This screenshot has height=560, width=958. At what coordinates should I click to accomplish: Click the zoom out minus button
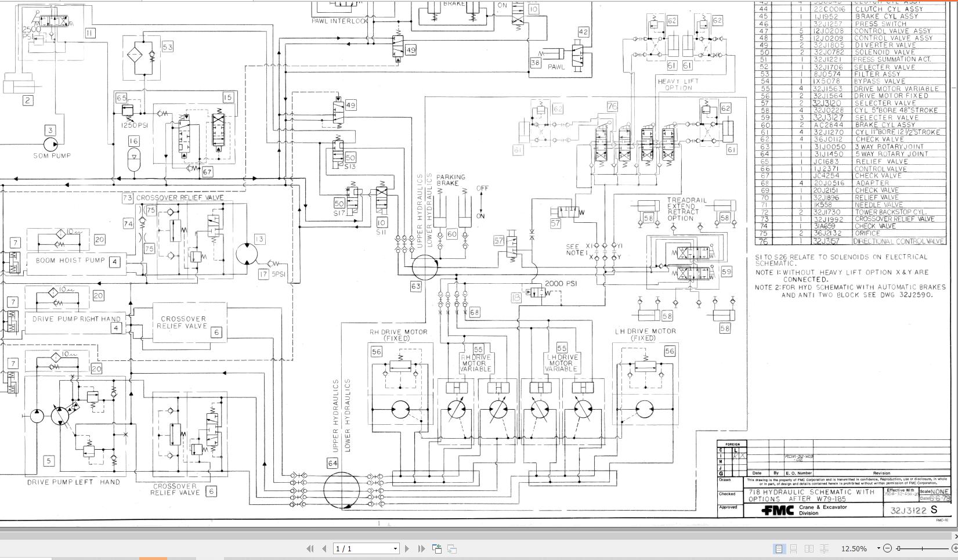887,548
